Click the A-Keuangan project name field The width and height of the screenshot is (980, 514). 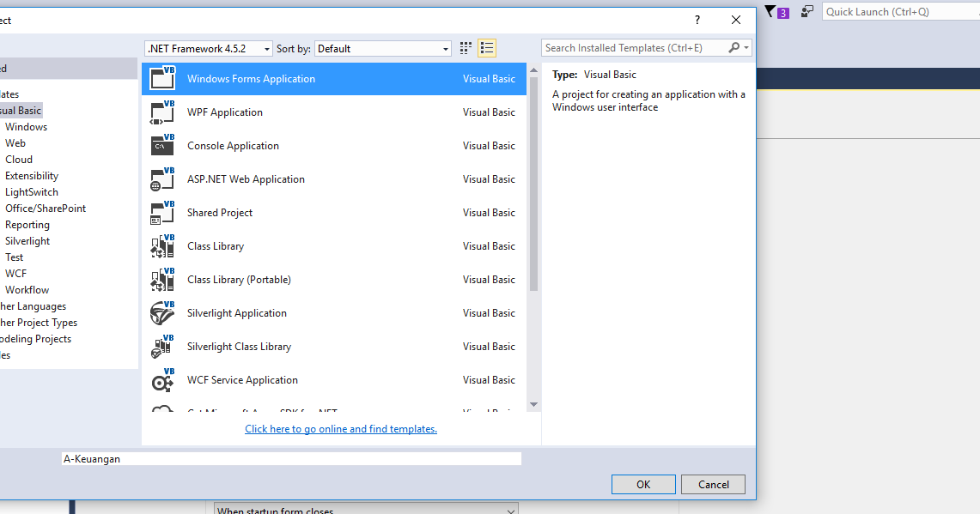[292, 457]
